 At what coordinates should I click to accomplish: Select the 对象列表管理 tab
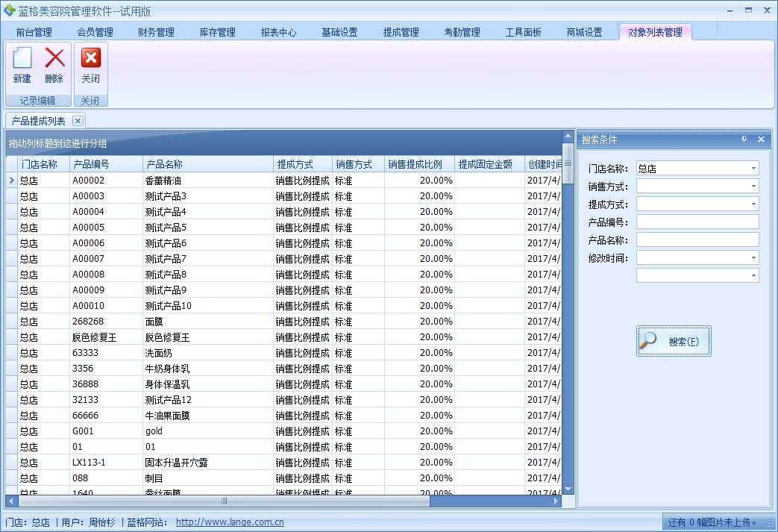(655, 32)
